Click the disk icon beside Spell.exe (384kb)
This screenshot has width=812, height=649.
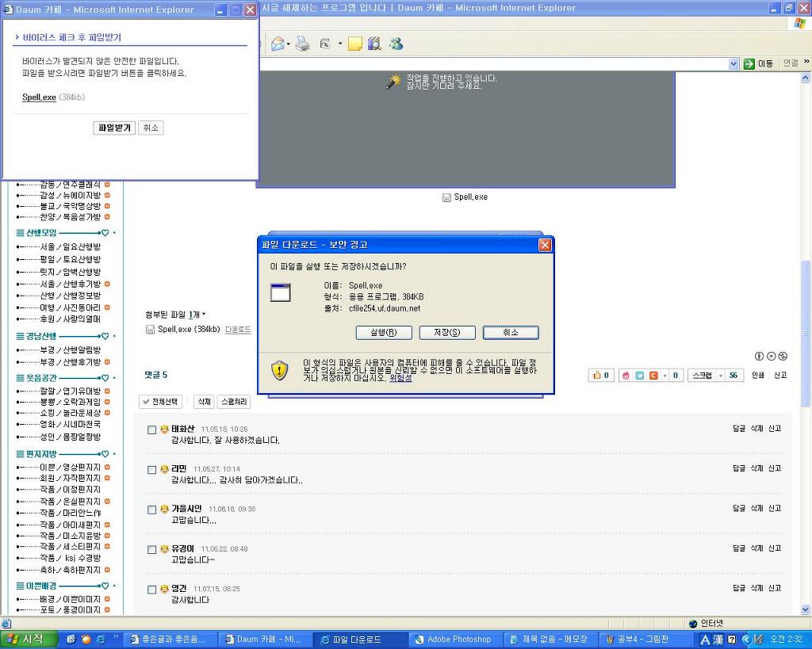(150, 330)
